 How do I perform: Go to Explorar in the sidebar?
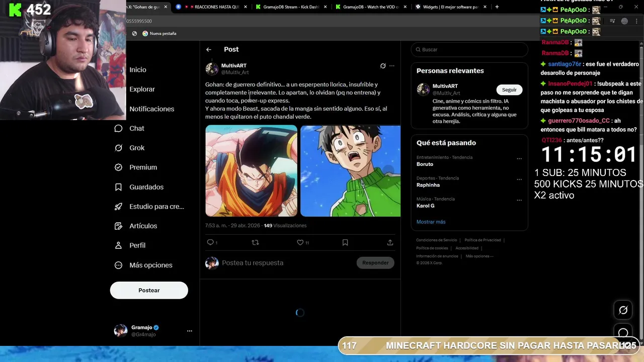[x=142, y=89]
